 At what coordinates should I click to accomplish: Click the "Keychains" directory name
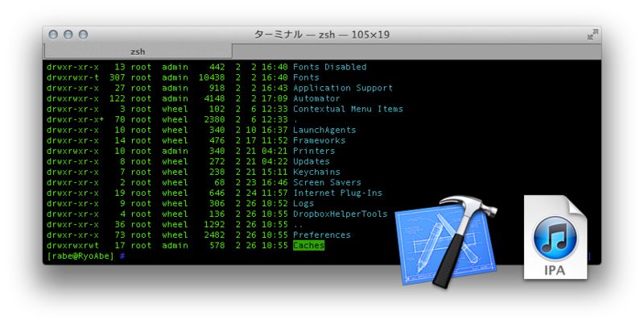(x=316, y=172)
